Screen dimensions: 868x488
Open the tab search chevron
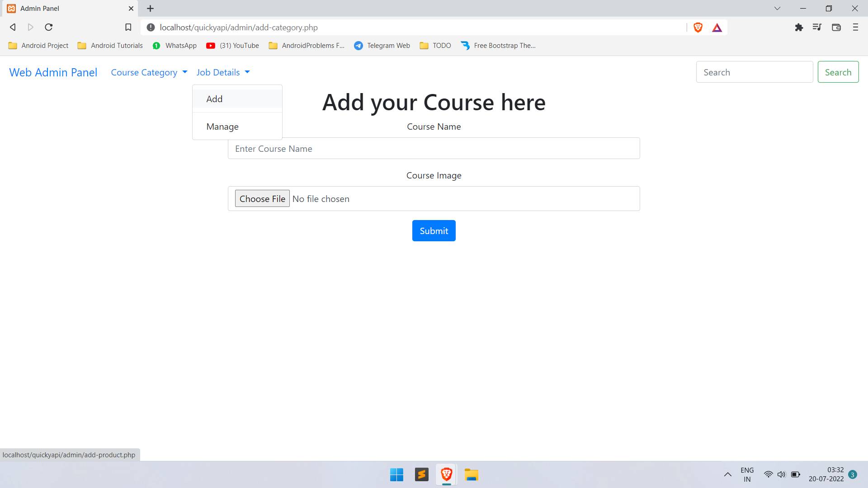(777, 8)
